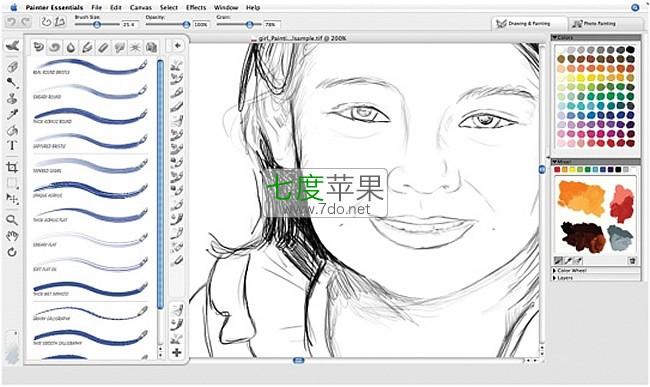Select the Rubber Stamp tool
The image size is (650, 387).
click(x=12, y=99)
